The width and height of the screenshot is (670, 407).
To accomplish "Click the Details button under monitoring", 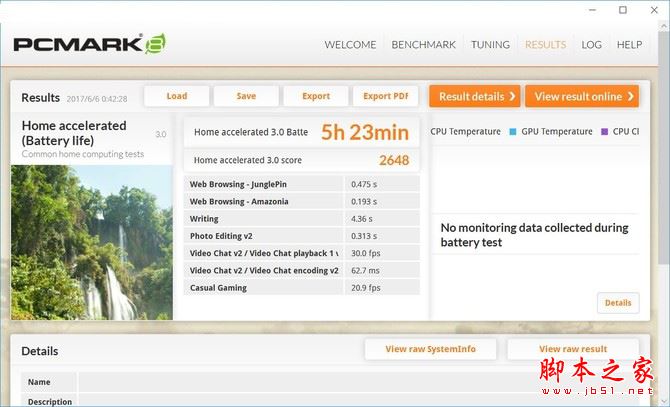I will coord(618,303).
